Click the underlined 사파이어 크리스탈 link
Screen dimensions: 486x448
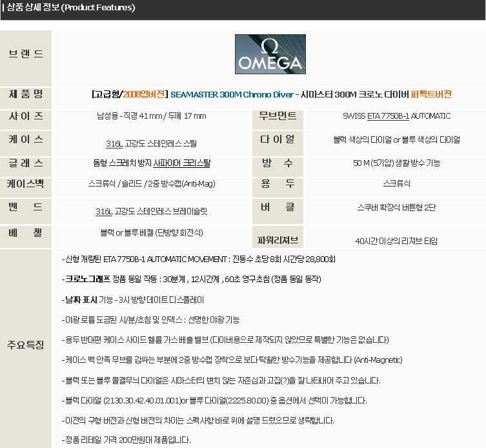pyautogui.click(x=181, y=163)
